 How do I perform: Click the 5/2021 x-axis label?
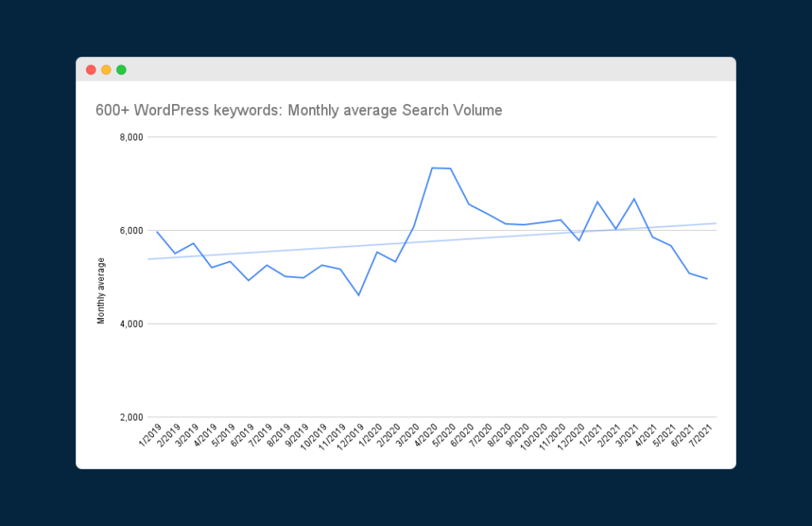pos(665,436)
